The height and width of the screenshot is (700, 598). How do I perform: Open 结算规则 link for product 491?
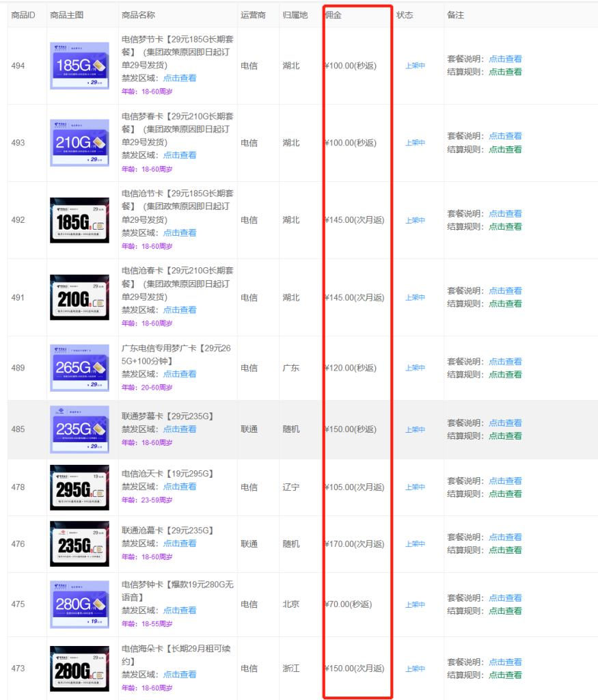tap(505, 304)
